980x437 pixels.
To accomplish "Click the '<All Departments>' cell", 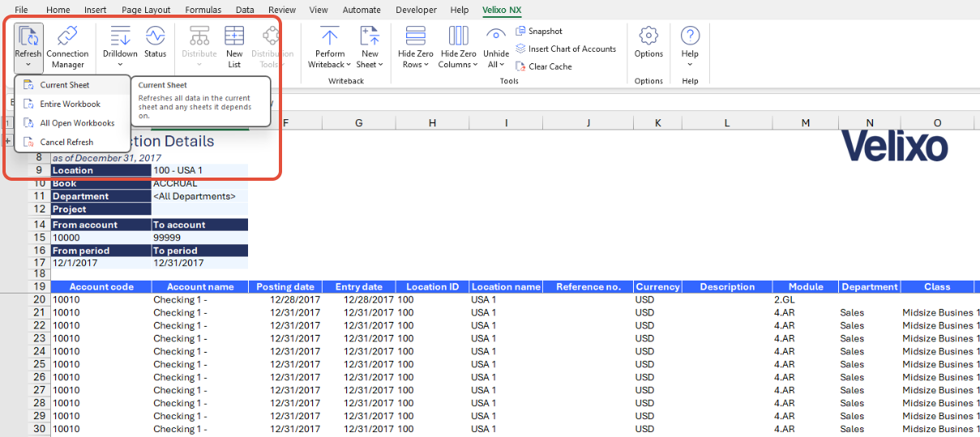I will [x=199, y=196].
